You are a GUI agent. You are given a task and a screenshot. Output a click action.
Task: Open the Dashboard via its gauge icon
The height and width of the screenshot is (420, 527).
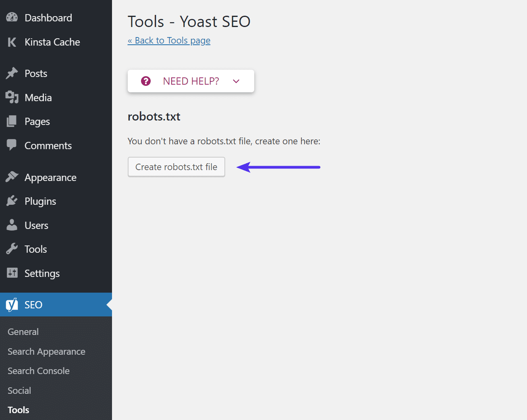12,17
